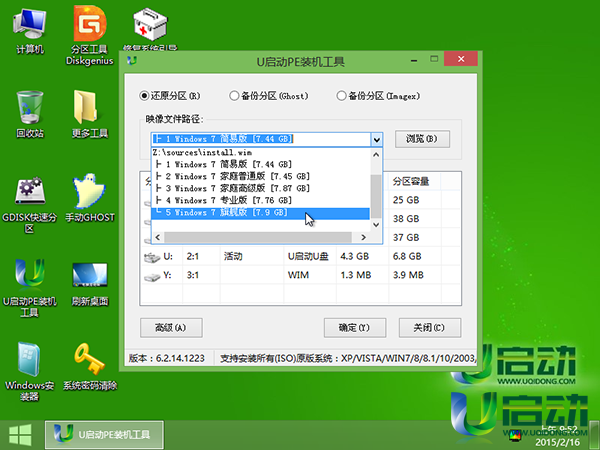This screenshot has width=600, height=450.
Task: Launch the GDISK快速分区 desktop icon
Action: pos(30,205)
